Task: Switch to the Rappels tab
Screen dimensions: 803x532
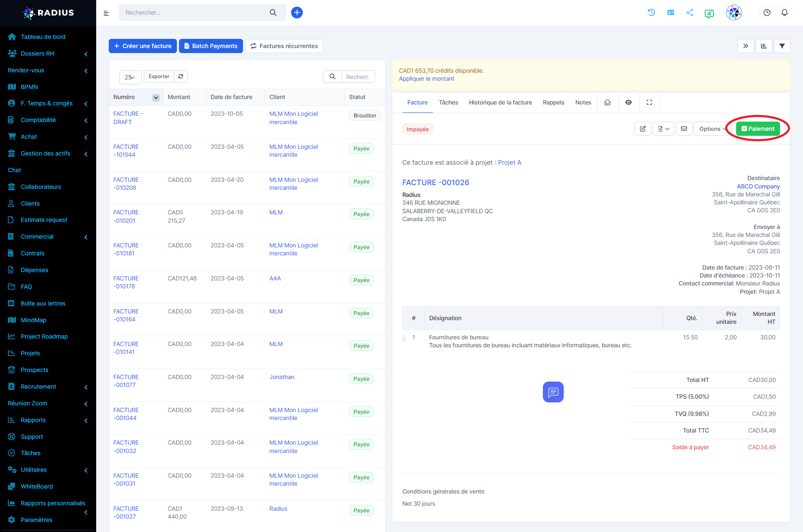Action: click(553, 102)
